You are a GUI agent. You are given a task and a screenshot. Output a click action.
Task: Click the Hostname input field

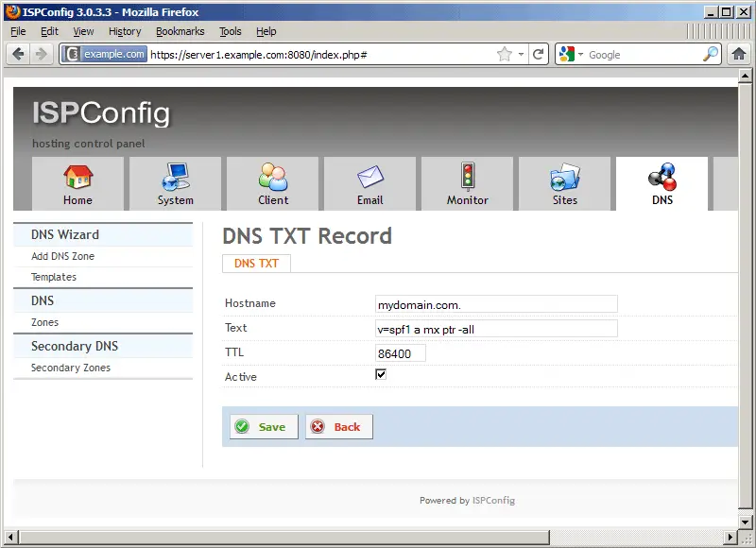pyautogui.click(x=496, y=304)
